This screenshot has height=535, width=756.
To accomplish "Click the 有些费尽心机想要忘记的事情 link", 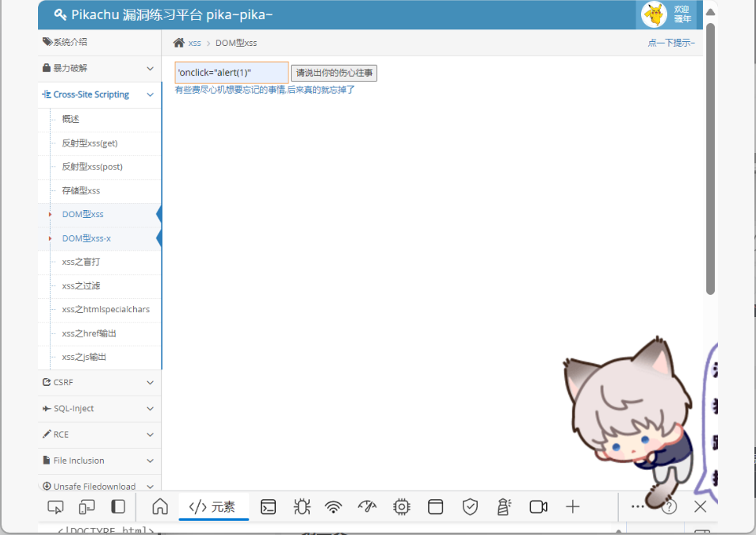I will click(265, 90).
